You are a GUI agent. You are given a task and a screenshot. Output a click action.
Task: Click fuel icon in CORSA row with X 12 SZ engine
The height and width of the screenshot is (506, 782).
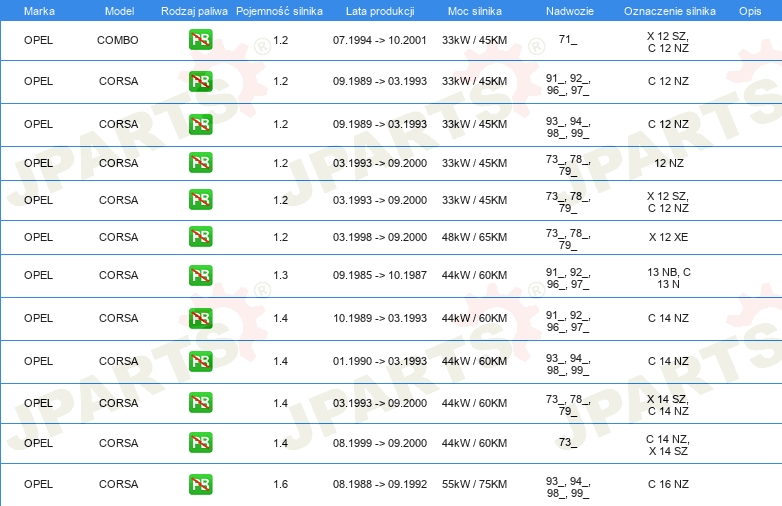coord(200,199)
